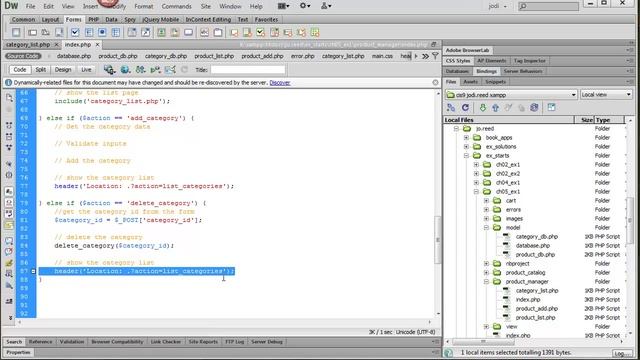This screenshot has height=360, width=640.
Task: Open the Local view dropdown
Action: click(606, 95)
